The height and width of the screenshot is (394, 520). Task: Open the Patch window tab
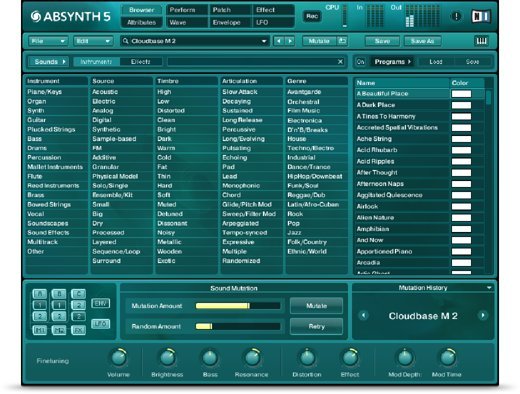tap(231, 10)
